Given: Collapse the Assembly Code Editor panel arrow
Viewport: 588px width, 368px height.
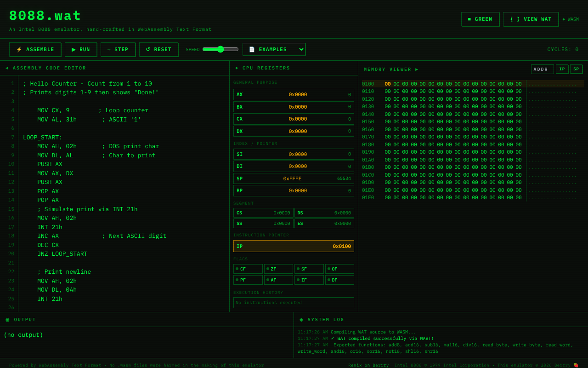Looking at the screenshot, I should click(x=6, y=68).
